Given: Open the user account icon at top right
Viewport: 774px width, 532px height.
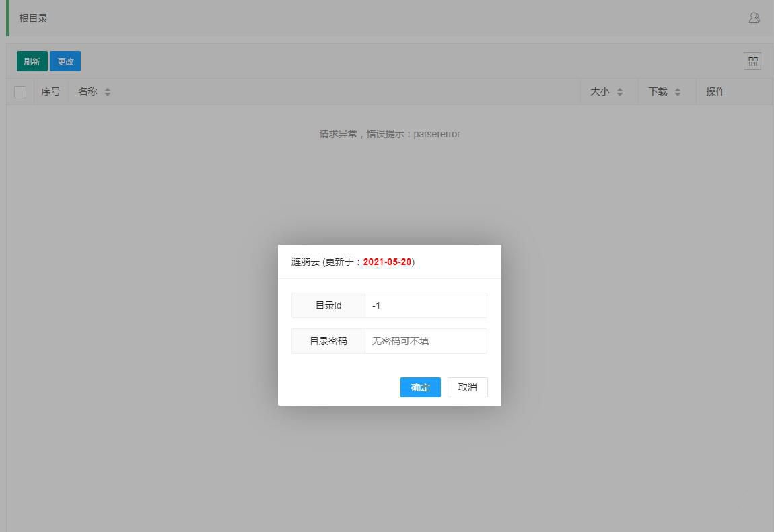Looking at the screenshot, I should click(754, 18).
